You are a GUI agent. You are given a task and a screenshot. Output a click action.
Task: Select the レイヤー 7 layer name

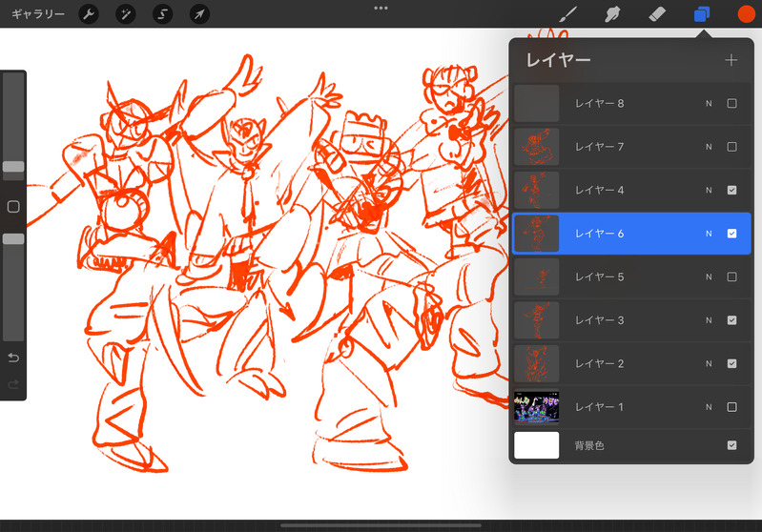599,147
